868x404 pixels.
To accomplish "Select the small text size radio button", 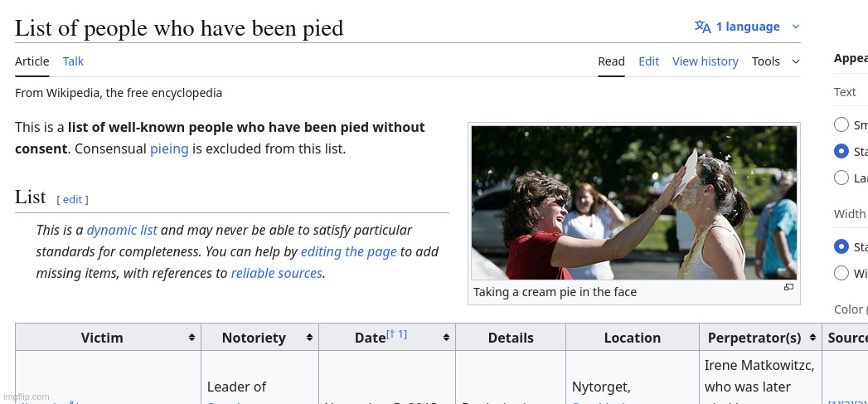I will pyautogui.click(x=841, y=124).
